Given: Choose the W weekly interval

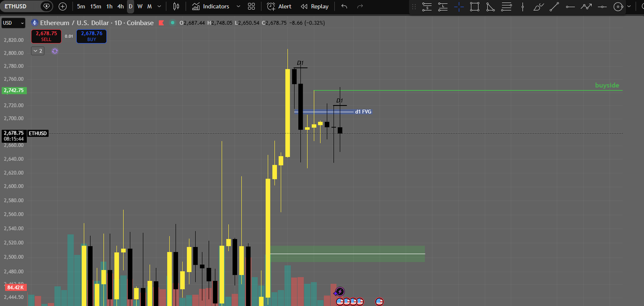Looking at the screenshot, I should (140, 6).
